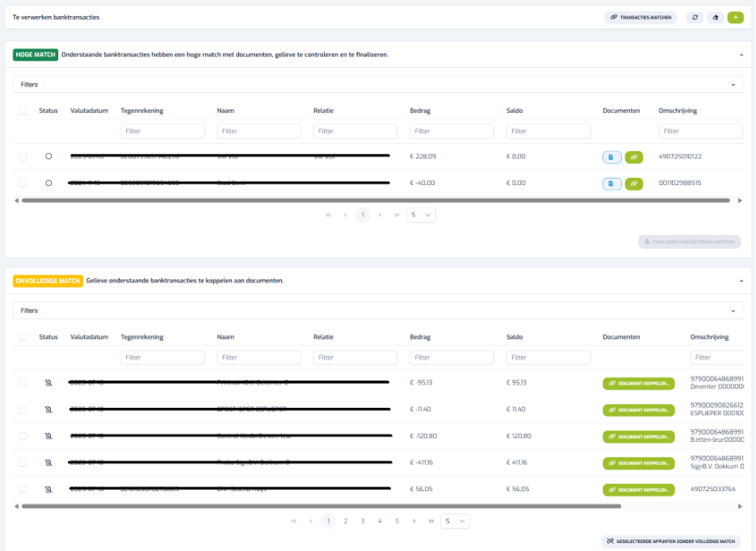Click Transacties Matchen button
The image size is (756, 551).
coord(640,17)
